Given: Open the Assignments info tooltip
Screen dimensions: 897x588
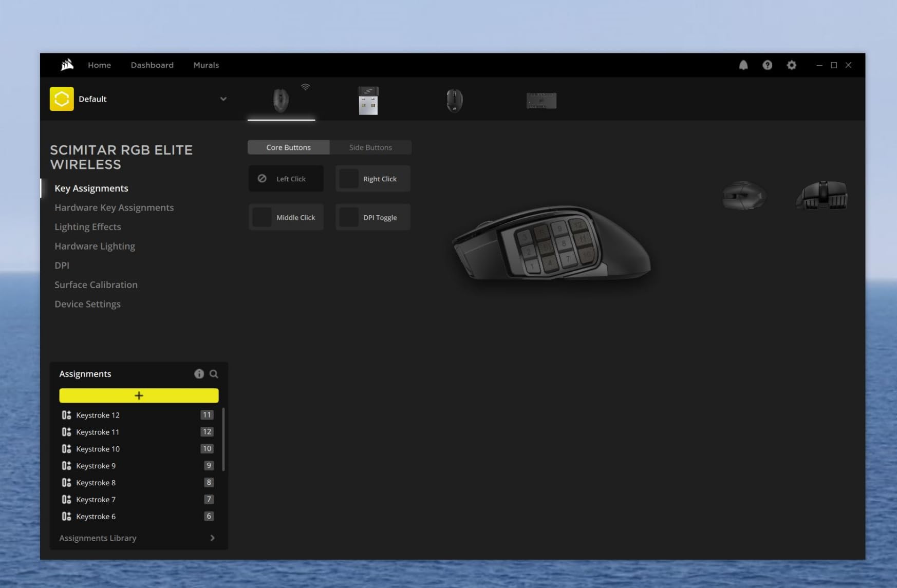Looking at the screenshot, I should [x=199, y=374].
